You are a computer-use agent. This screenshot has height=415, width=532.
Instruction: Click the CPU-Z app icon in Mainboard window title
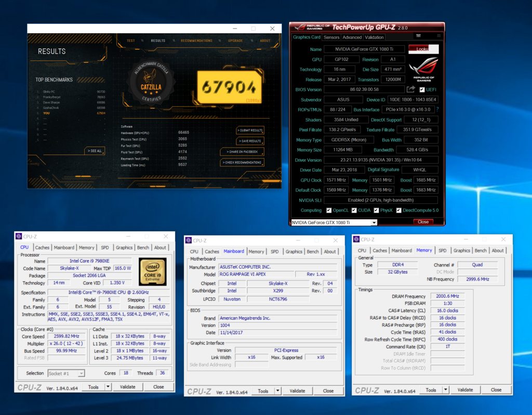point(188,240)
